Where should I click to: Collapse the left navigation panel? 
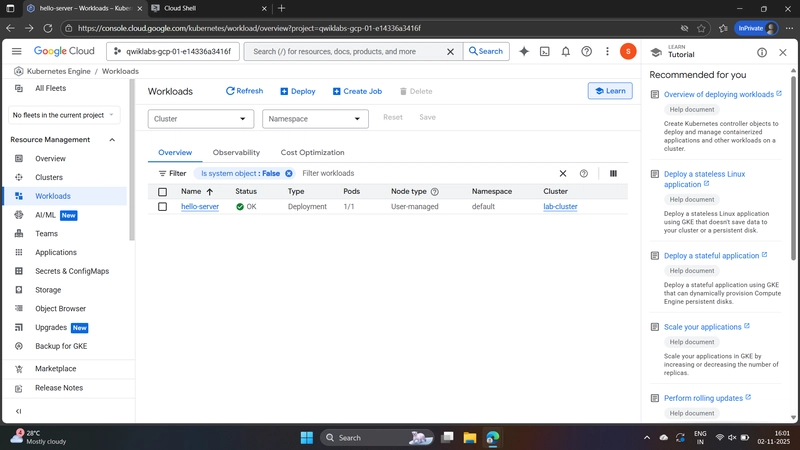point(18,411)
